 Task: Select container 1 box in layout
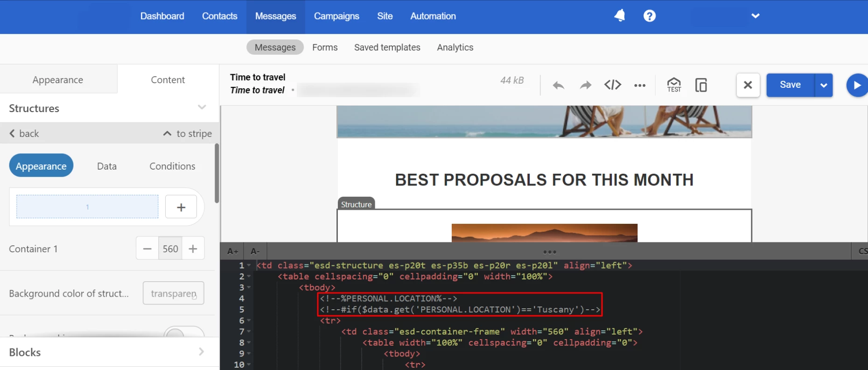pyautogui.click(x=87, y=207)
